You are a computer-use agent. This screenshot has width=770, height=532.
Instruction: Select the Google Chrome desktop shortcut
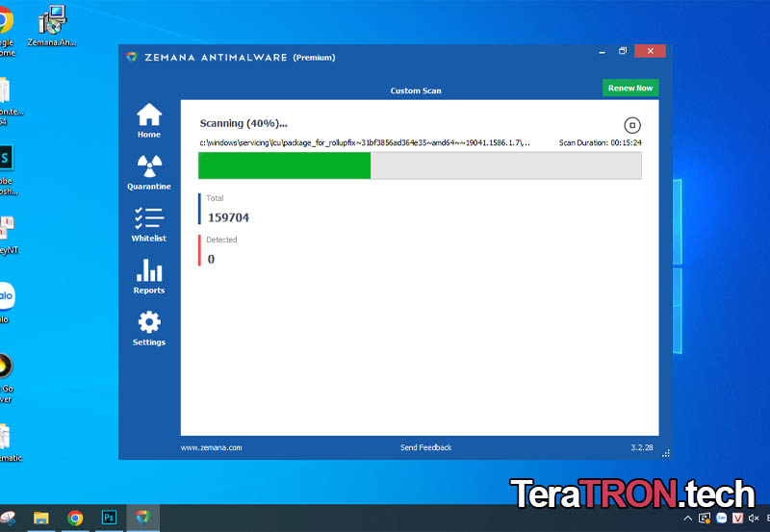click(x=6, y=32)
